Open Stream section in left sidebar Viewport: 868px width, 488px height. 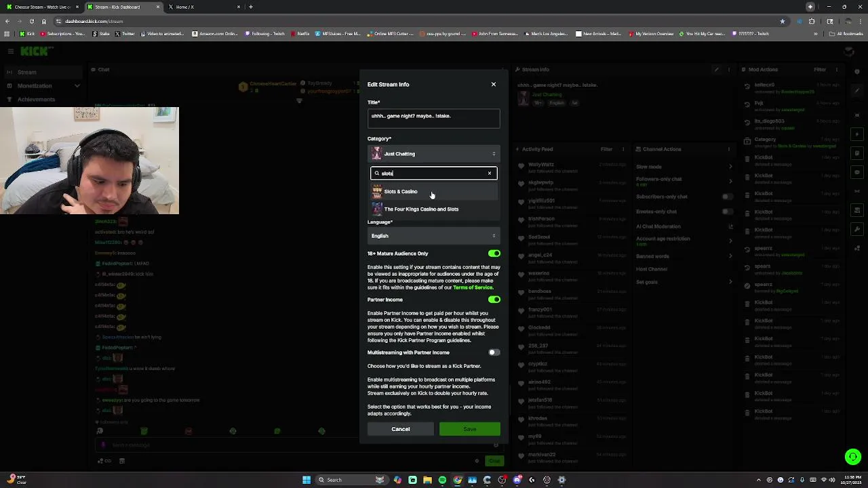point(42,72)
